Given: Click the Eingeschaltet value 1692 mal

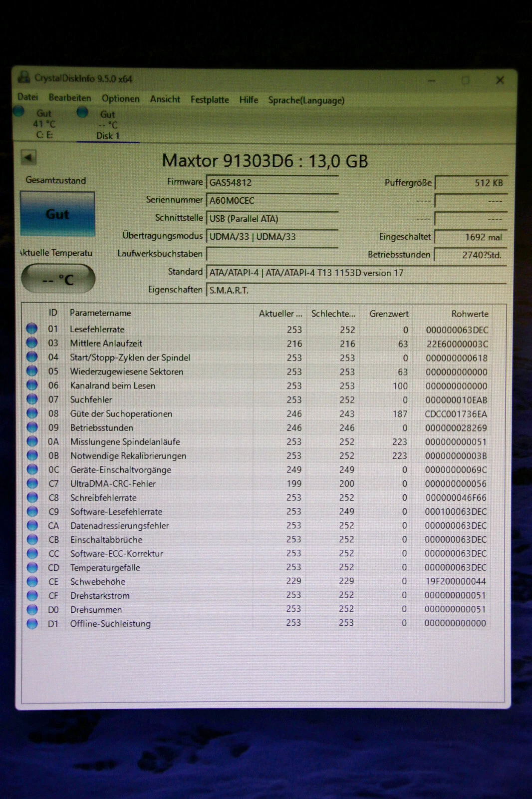Looking at the screenshot, I should click(471, 237).
